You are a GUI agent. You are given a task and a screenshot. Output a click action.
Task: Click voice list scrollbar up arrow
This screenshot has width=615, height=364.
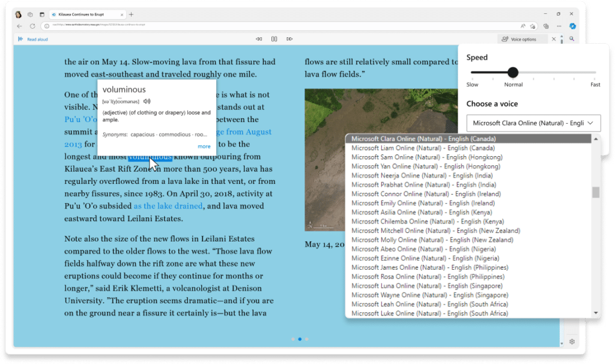596,139
